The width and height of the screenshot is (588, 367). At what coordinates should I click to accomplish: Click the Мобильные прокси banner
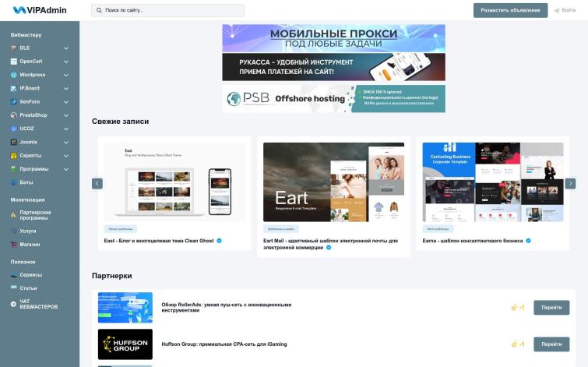(x=334, y=38)
